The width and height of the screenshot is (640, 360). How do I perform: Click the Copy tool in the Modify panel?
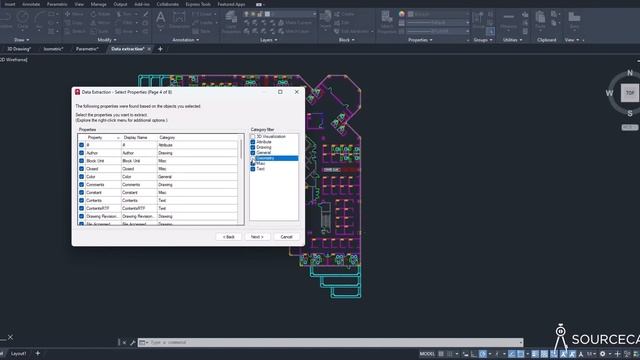73,22
